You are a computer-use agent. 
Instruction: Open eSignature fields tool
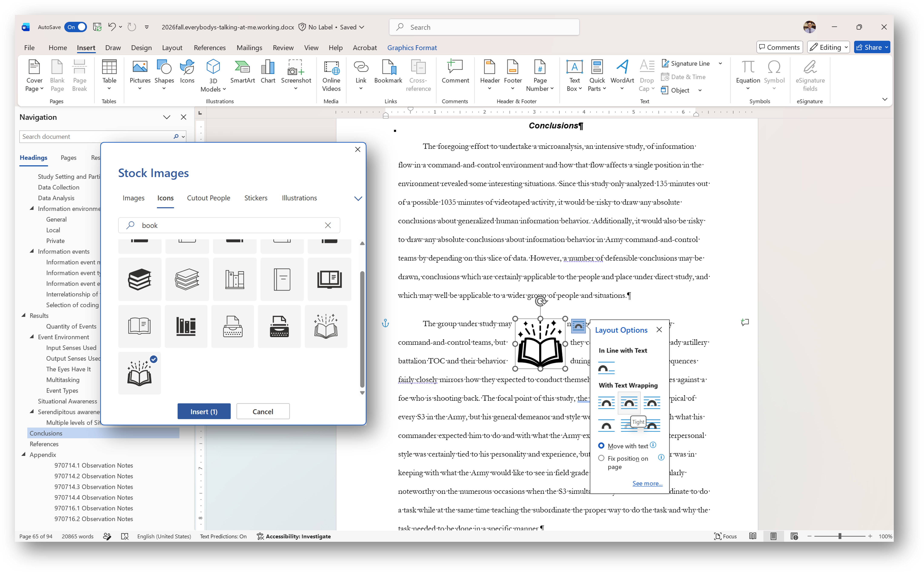click(x=810, y=75)
